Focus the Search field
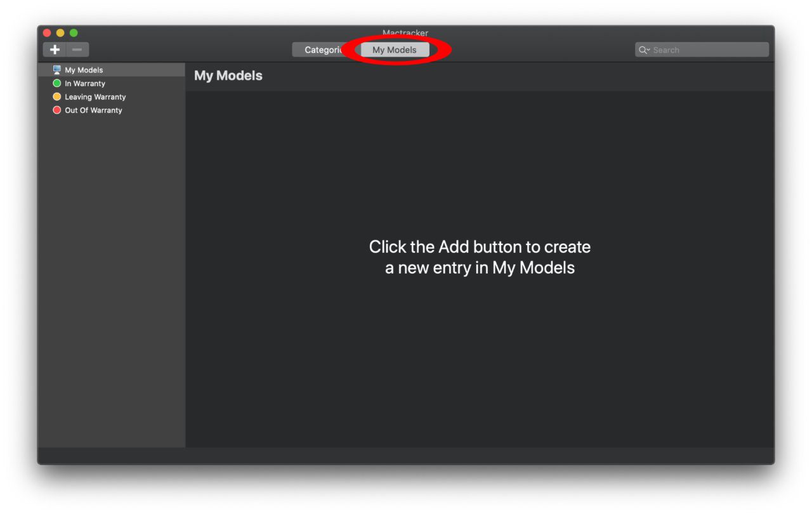The width and height of the screenshot is (812, 514). 702,49
